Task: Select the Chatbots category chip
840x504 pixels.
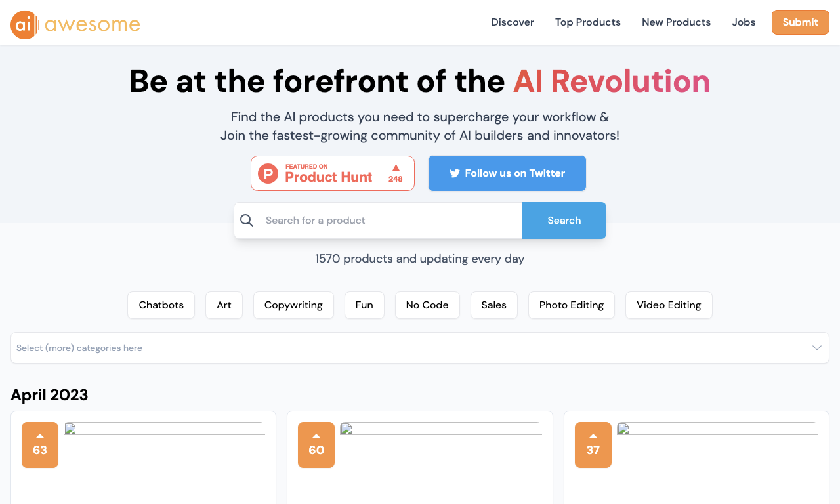Action: [x=161, y=305]
